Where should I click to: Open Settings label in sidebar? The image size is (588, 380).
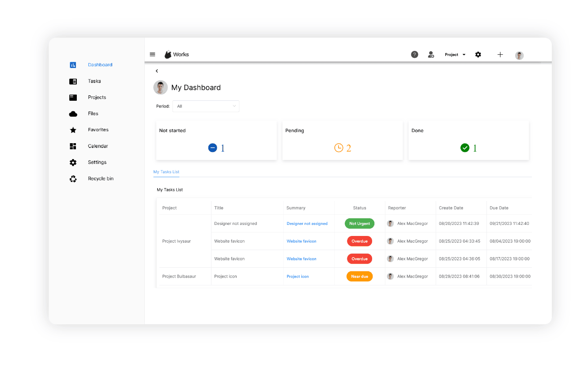point(97,163)
